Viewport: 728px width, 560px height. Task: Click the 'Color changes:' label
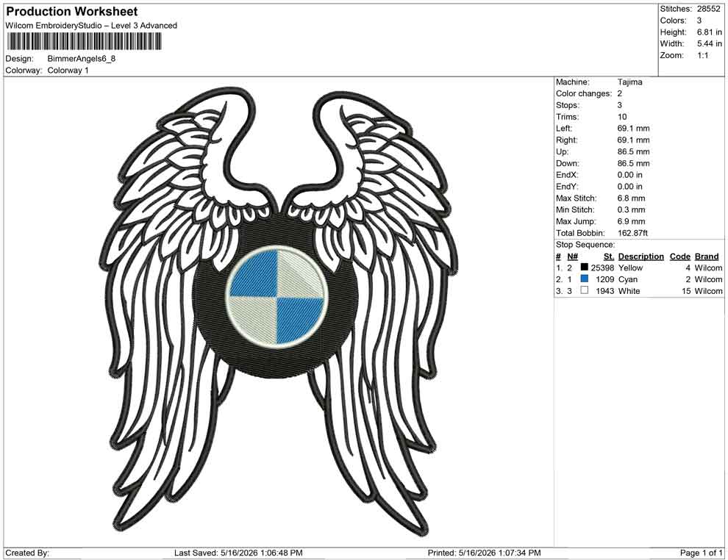coord(584,94)
